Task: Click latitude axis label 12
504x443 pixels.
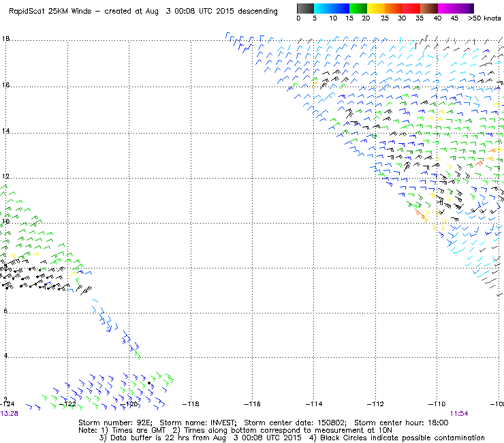Action: click(5, 177)
